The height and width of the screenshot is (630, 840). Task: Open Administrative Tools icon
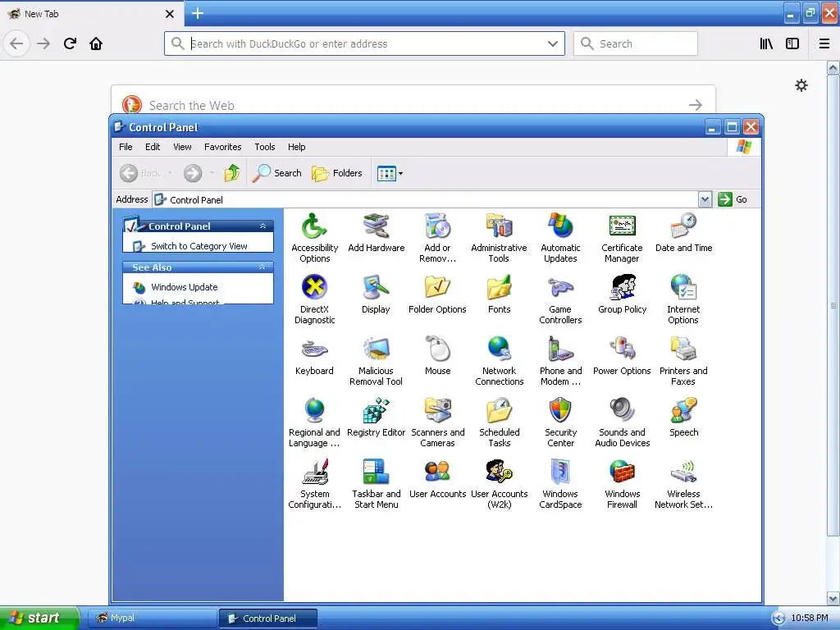point(499,238)
